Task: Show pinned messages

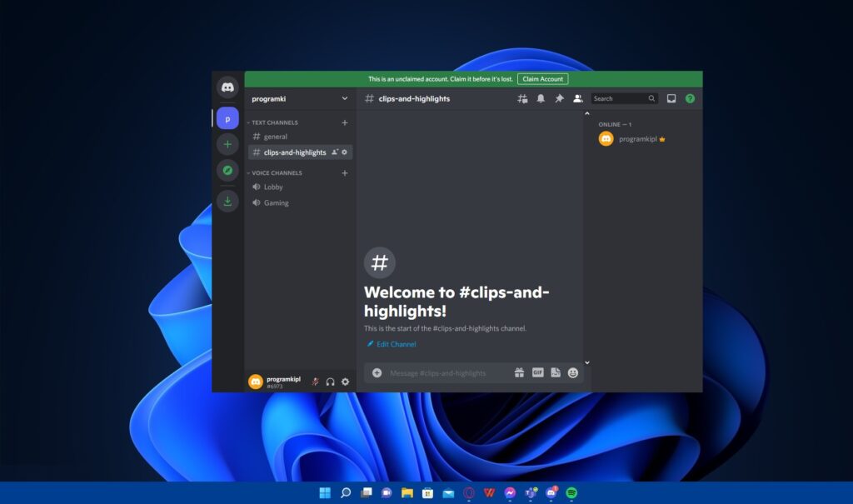Action: [x=559, y=98]
